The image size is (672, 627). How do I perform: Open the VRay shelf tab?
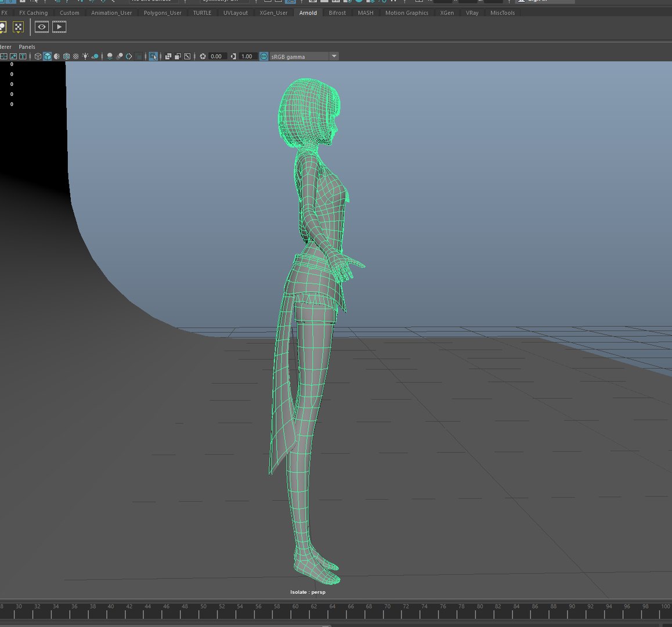(x=472, y=13)
